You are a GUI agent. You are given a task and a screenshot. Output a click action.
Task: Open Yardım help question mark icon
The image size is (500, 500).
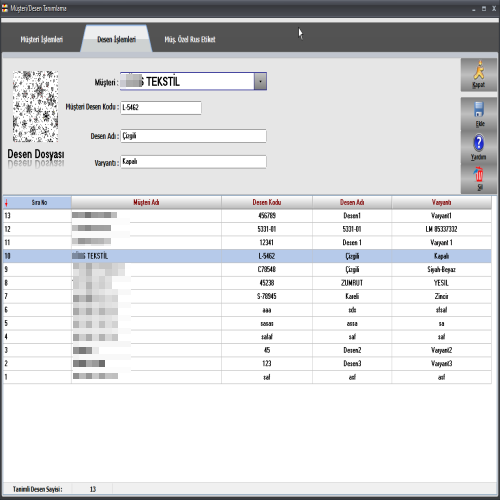(x=479, y=143)
